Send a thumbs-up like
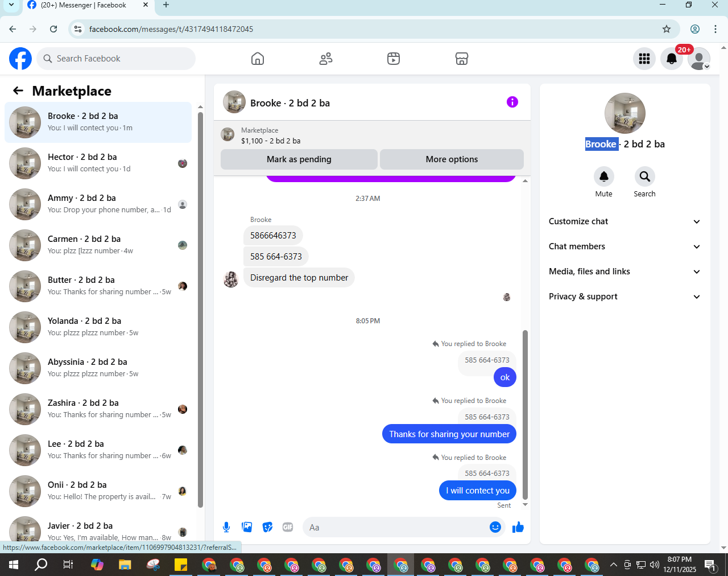Image resolution: width=728 pixels, height=576 pixels. point(518,527)
